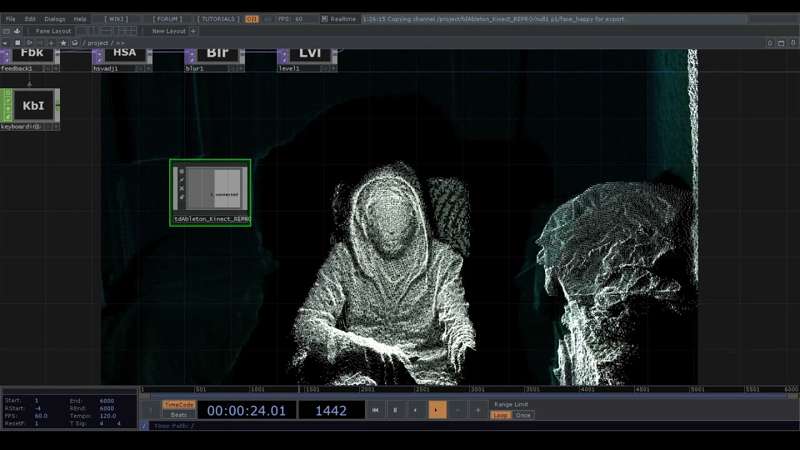
Task: Click the timeline range bar slider
Action: [467, 396]
